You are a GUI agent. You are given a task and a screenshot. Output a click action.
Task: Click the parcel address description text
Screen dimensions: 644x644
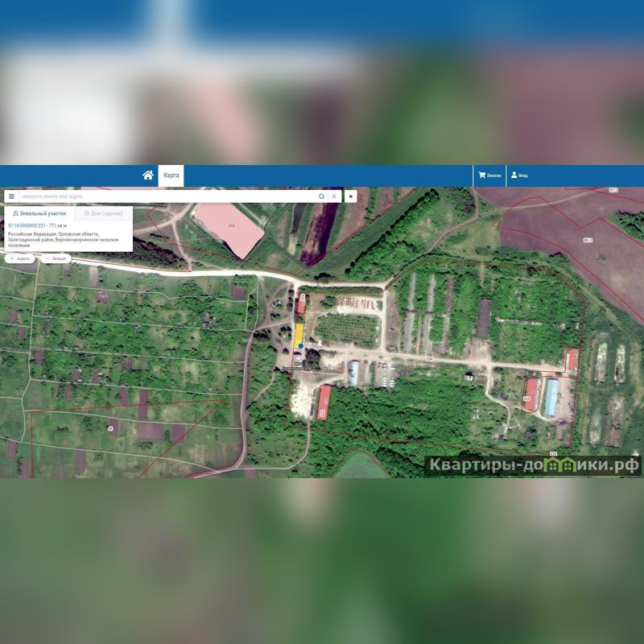[x=63, y=239]
